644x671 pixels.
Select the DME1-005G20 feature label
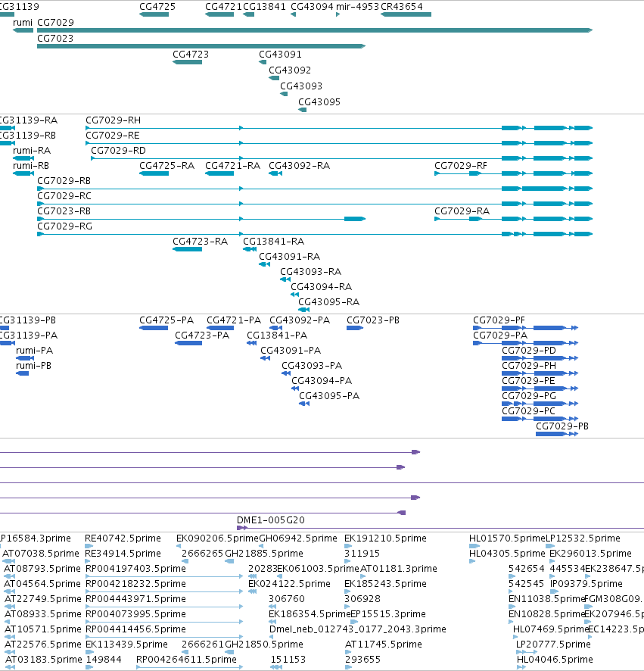271,520
